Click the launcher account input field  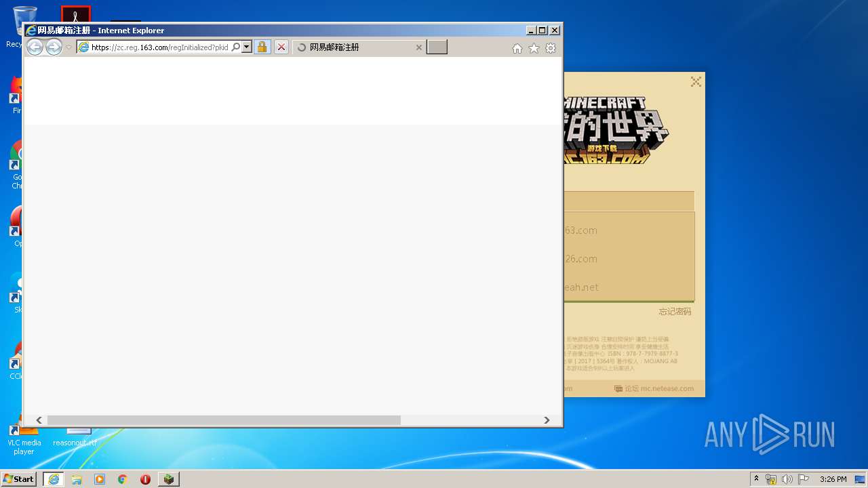click(629, 201)
